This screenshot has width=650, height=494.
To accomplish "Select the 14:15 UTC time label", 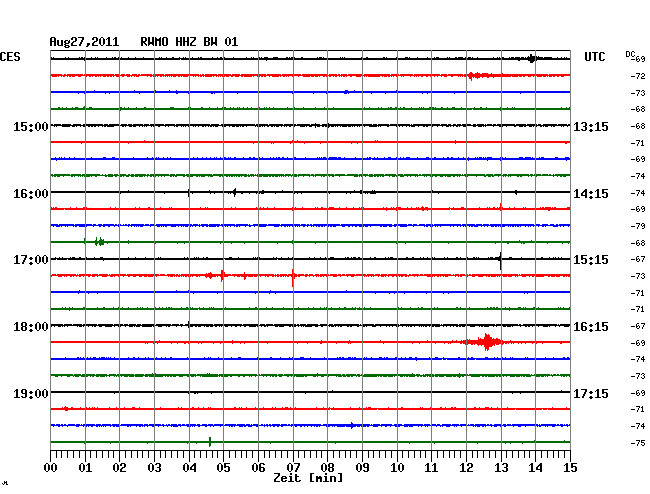I will [591, 194].
